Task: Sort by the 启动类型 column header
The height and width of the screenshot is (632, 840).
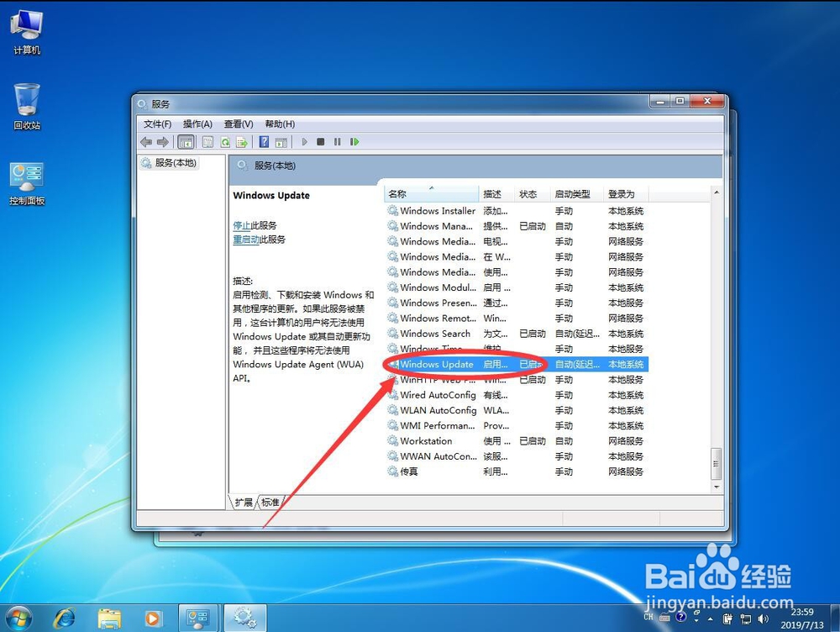Action: click(x=577, y=194)
